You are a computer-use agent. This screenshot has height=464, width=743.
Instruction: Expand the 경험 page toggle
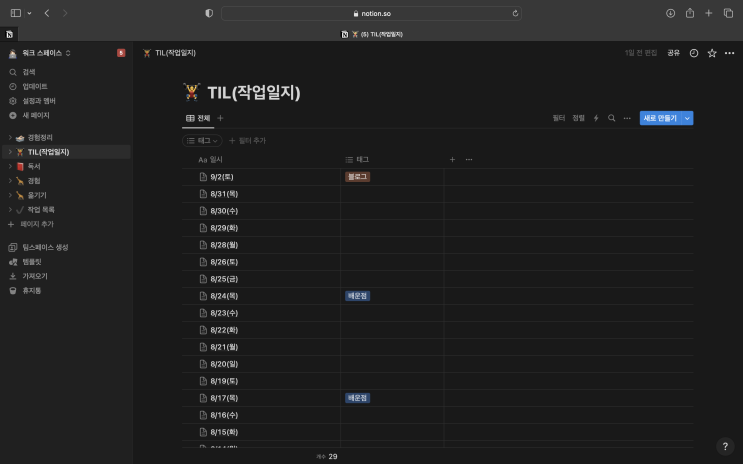coord(10,181)
